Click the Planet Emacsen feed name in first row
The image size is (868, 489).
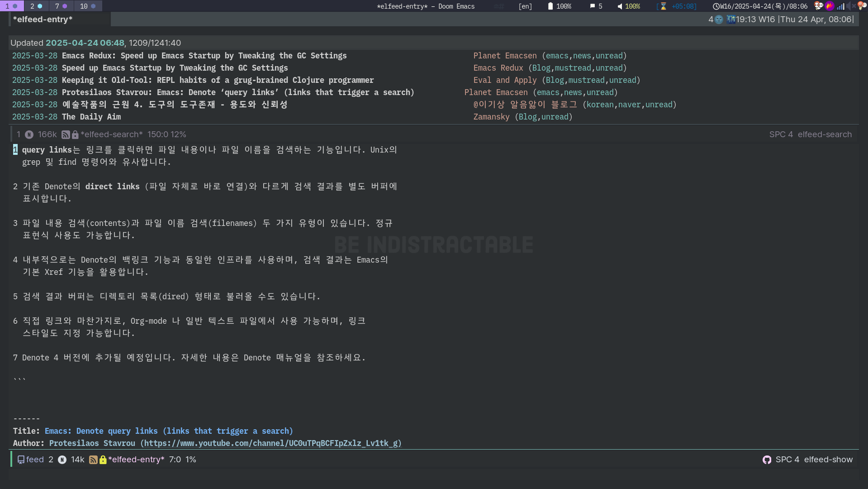505,56
